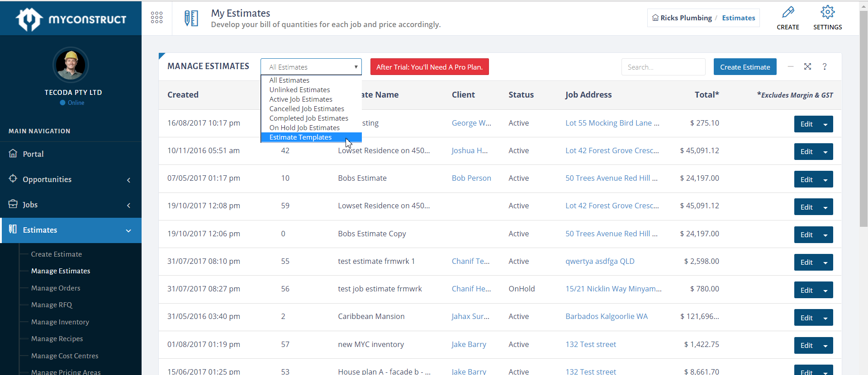Click the Create Estimate button
This screenshot has width=868, height=375.
(745, 67)
